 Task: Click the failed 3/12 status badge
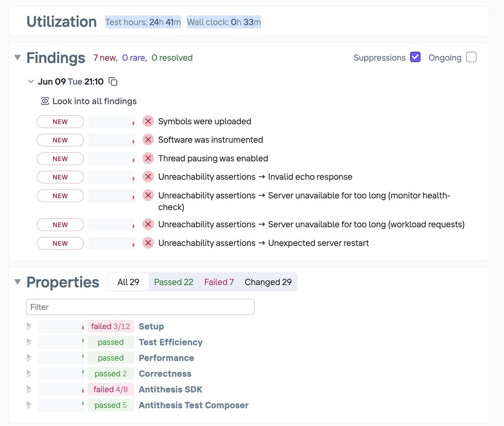111,326
